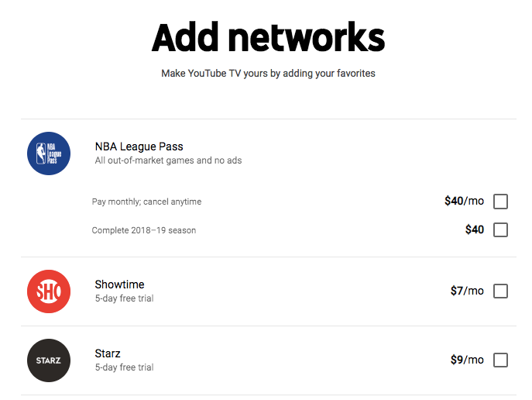Check the NBA League Pass monthly plan box
Screen dimensions: 532x400
(x=500, y=202)
